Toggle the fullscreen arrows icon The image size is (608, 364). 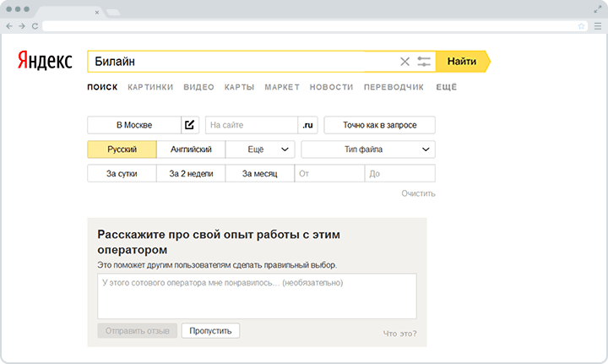click(598, 9)
